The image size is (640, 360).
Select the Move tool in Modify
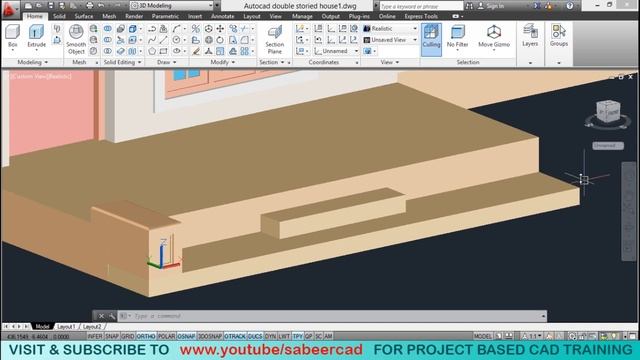220,29
